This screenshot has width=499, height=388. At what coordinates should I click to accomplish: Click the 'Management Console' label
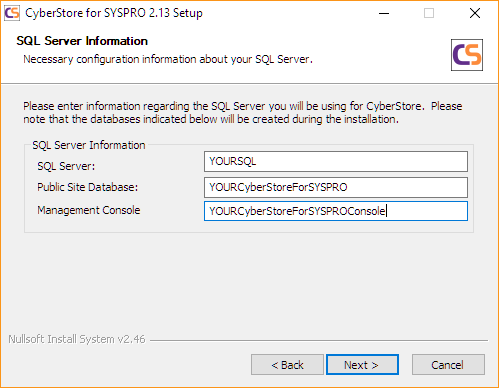89,210
